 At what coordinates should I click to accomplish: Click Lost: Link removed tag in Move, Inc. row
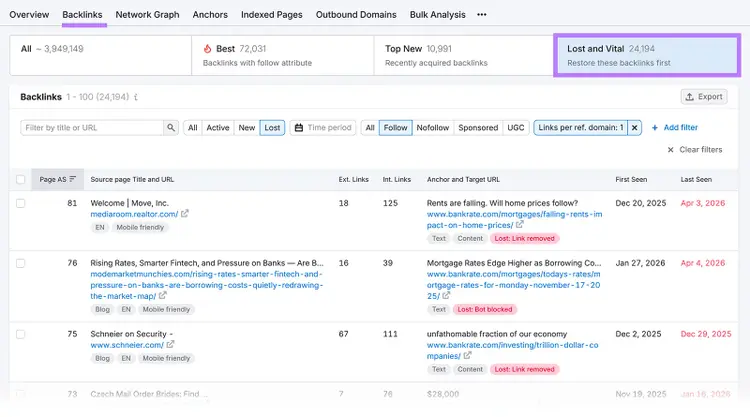[524, 238]
